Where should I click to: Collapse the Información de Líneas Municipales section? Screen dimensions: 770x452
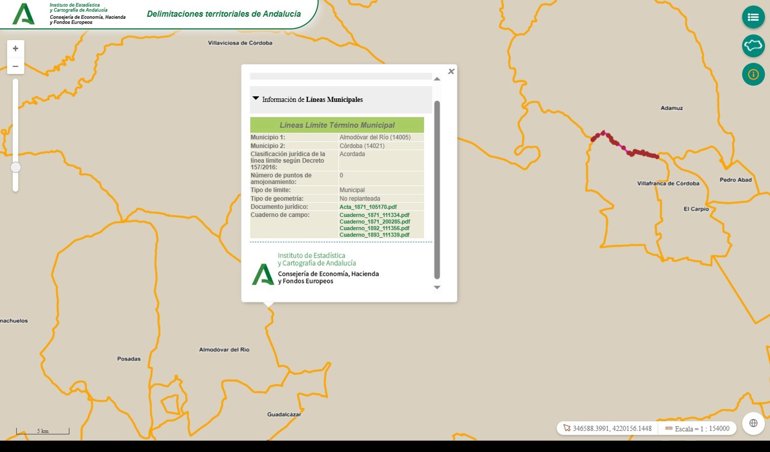[x=256, y=99]
